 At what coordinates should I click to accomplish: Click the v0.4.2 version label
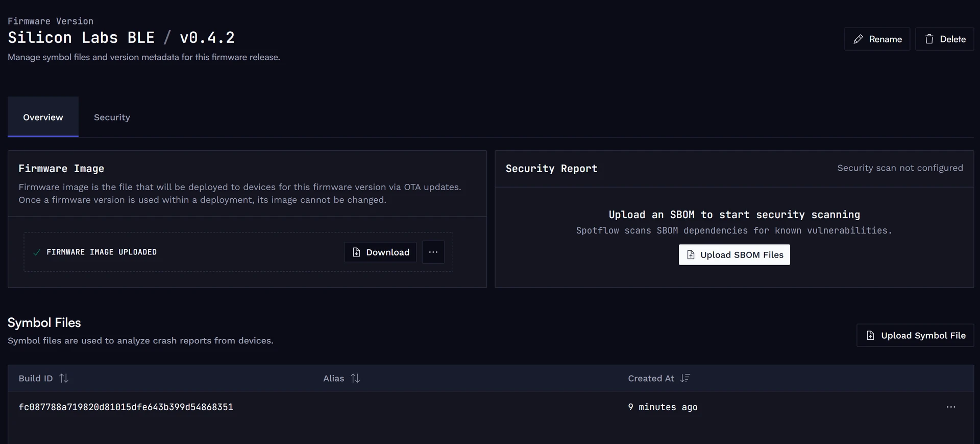coord(207,37)
